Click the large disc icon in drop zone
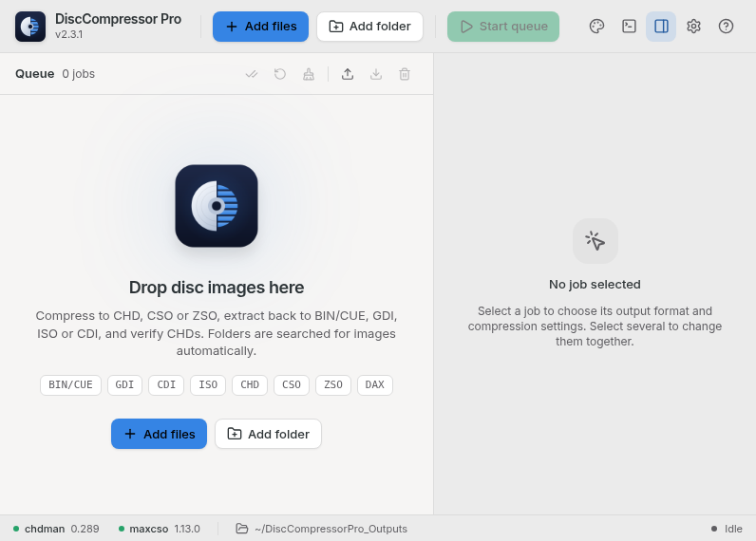The image size is (756, 541). point(217,206)
